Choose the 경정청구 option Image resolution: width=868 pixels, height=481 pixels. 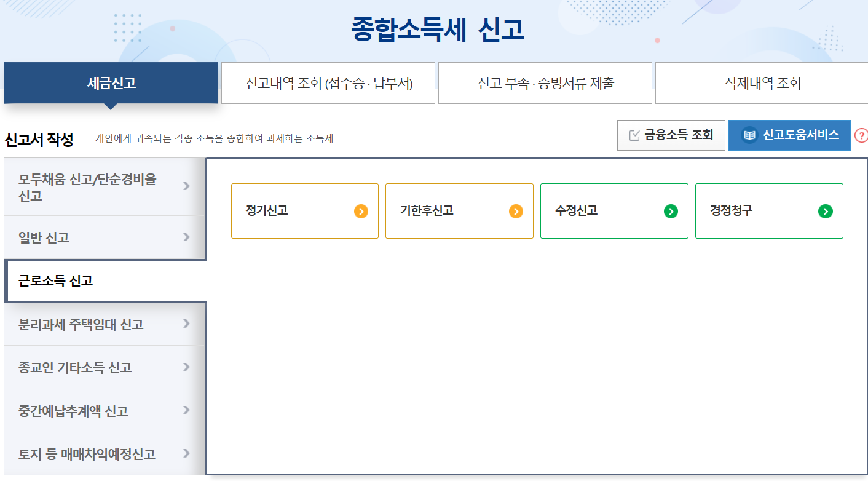click(x=769, y=211)
